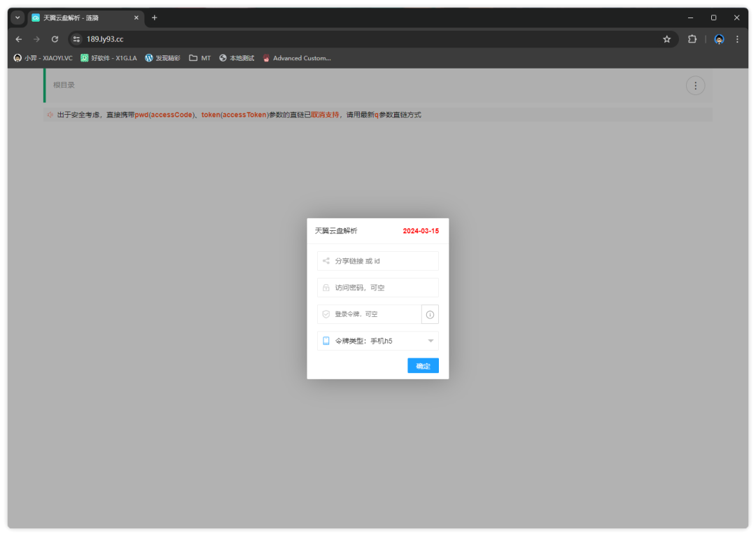The height and width of the screenshot is (536, 756).
Task: Click the 天翼云盘解析 dialog title
Action: click(336, 231)
